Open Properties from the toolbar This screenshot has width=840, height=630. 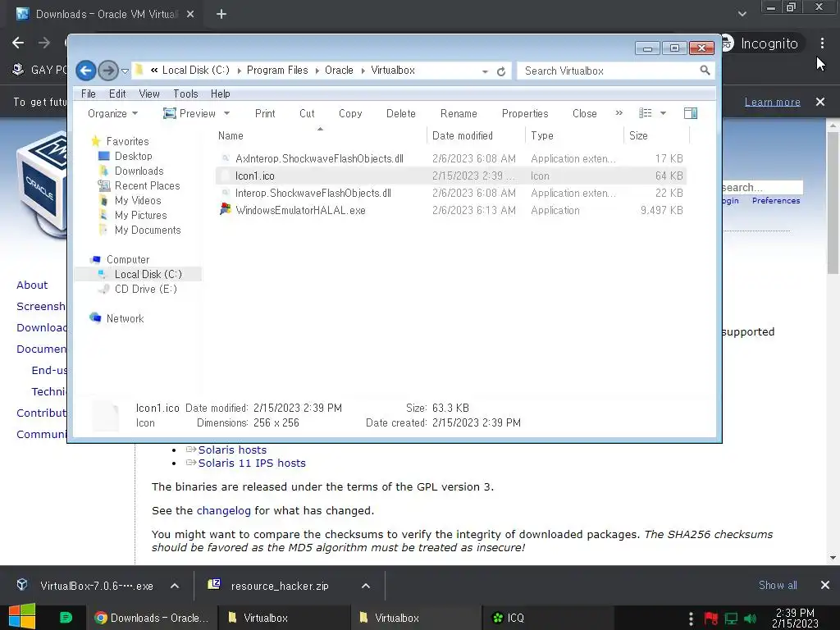click(x=525, y=113)
